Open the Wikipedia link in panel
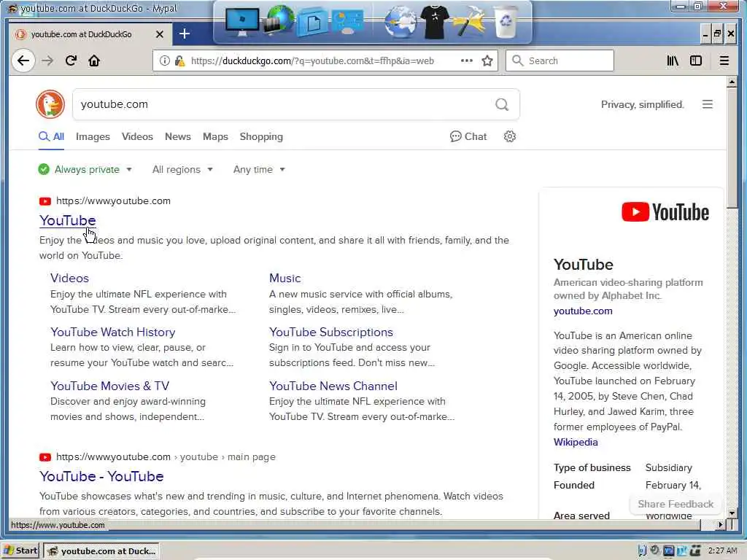 576,442
